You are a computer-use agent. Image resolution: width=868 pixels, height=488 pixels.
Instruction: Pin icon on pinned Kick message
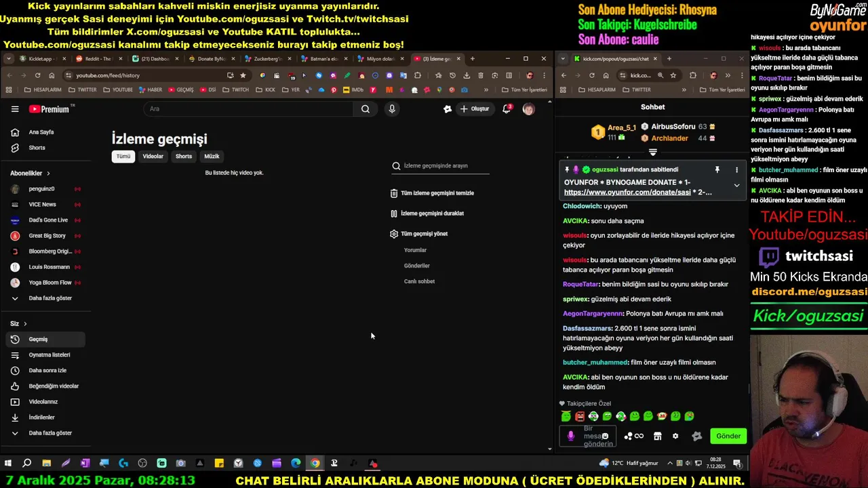[717, 169]
